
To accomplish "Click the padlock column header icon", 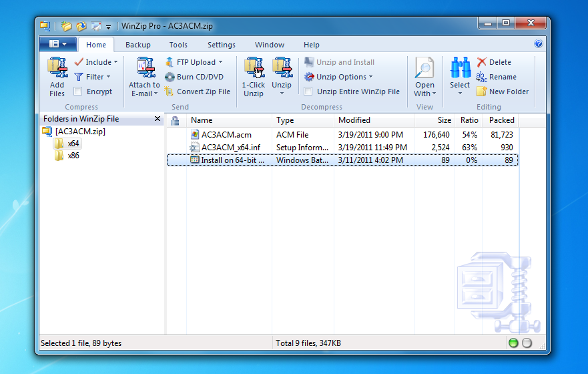I will [x=175, y=120].
